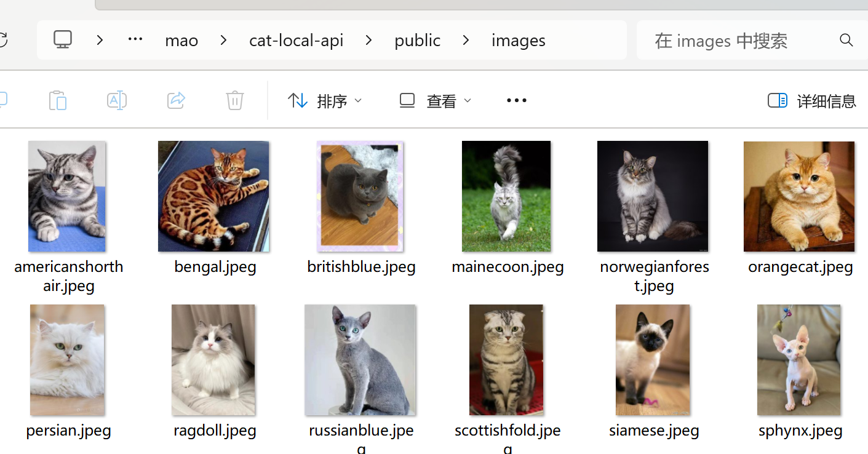Open the 查看 view dropdown
Image resolution: width=868 pixels, height=454 pixels.
tap(435, 101)
